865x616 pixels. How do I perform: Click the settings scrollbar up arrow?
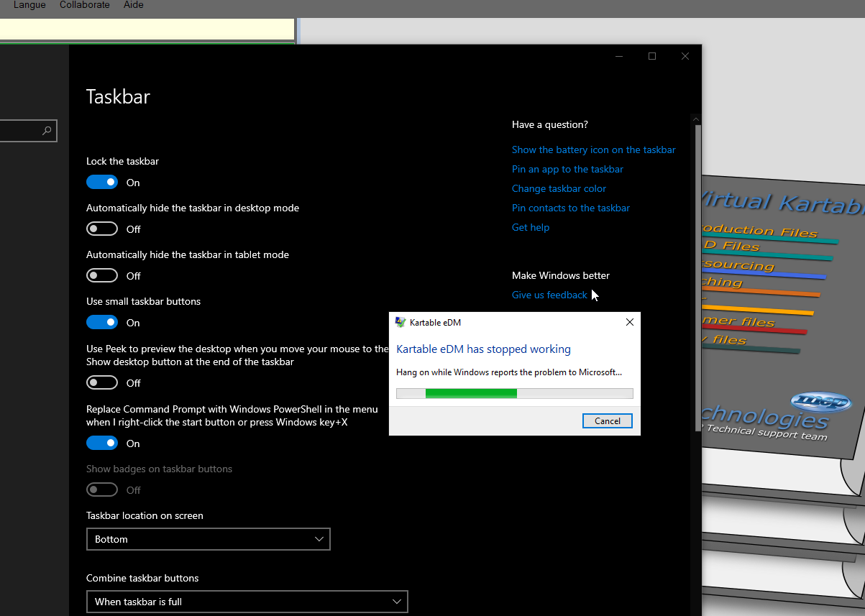click(x=695, y=119)
